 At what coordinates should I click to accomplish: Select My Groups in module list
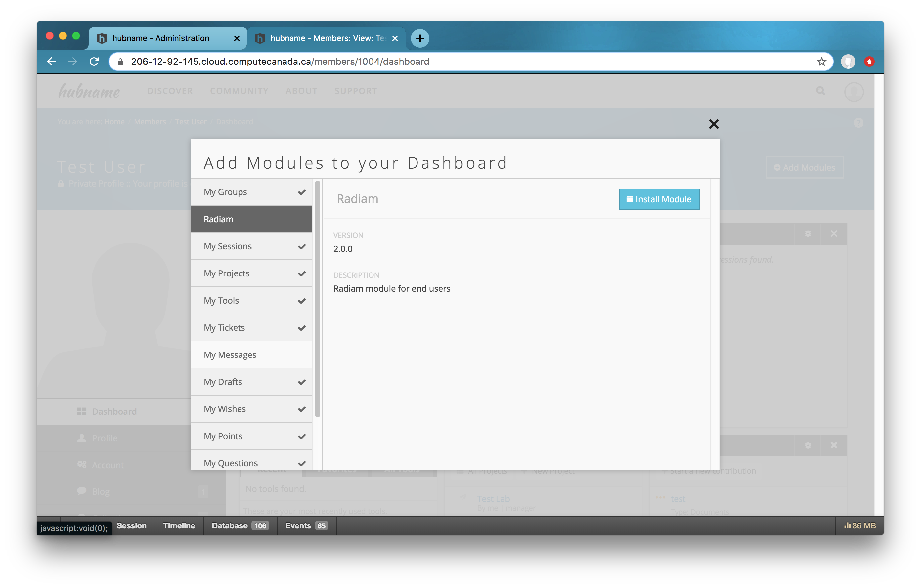click(x=251, y=192)
